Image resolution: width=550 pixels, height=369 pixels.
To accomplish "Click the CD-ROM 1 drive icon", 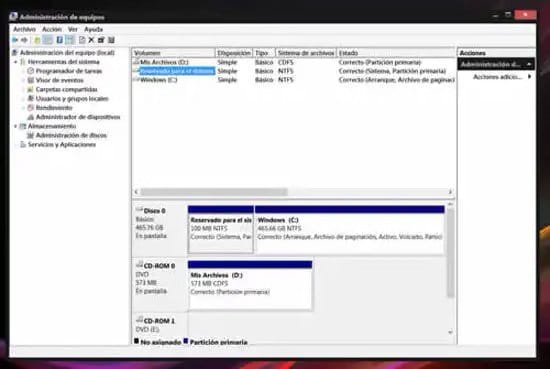I will pyautogui.click(x=139, y=320).
